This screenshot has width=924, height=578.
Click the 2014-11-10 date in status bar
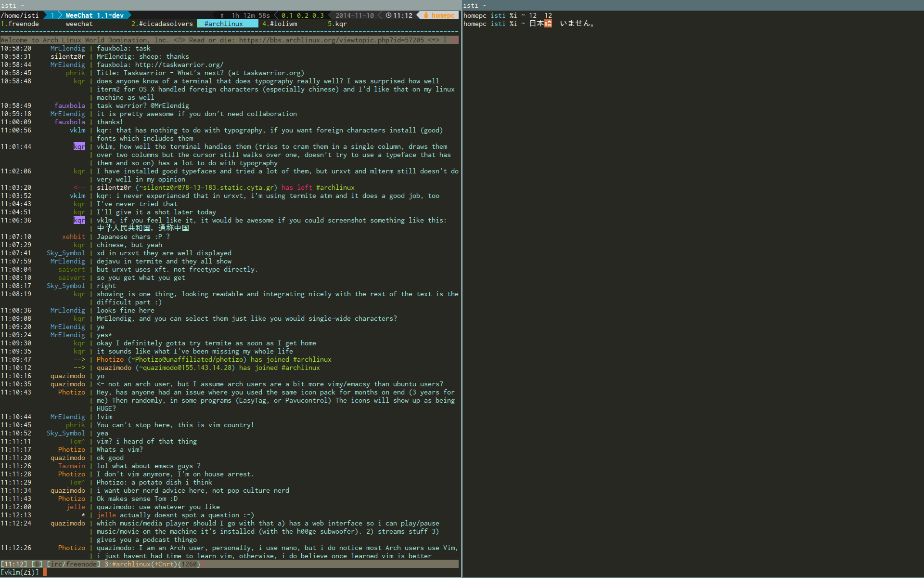point(355,15)
